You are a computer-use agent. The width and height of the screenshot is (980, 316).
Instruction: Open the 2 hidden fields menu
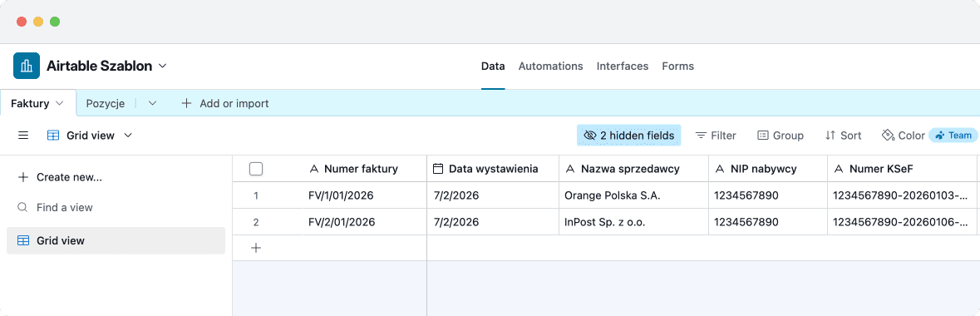point(628,136)
